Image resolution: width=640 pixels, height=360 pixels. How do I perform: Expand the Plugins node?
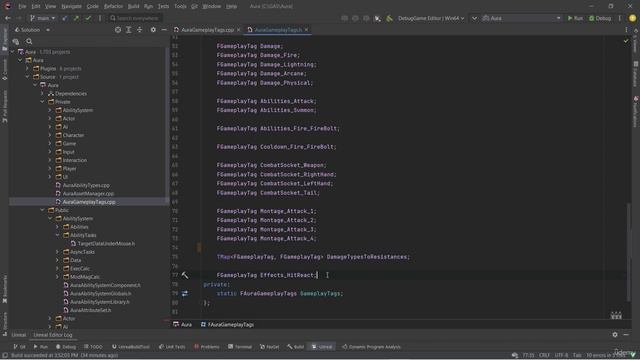click(x=28, y=69)
